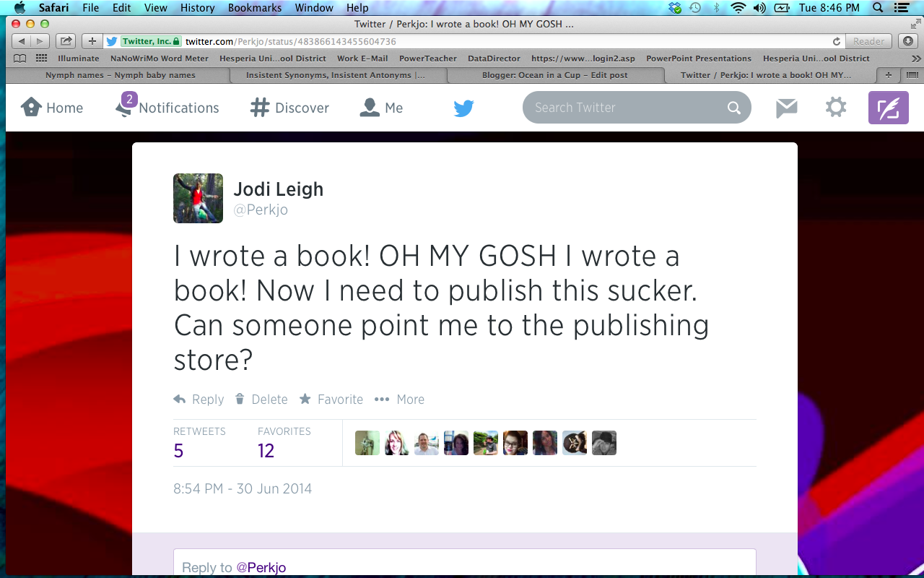The width and height of the screenshot is (924, 578).
Task: Click the Twitter bird logo
Action: [x=463, y=108]
